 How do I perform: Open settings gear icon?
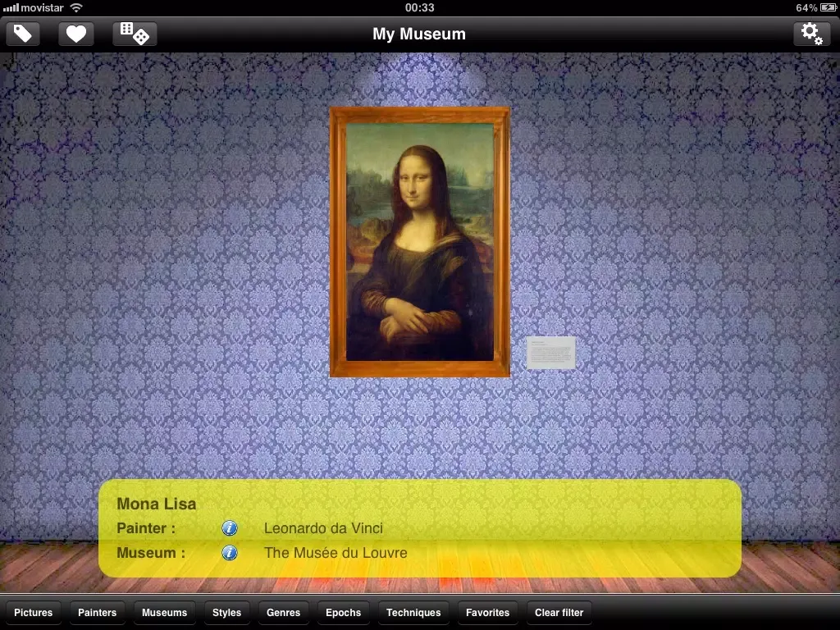[811, 34]
